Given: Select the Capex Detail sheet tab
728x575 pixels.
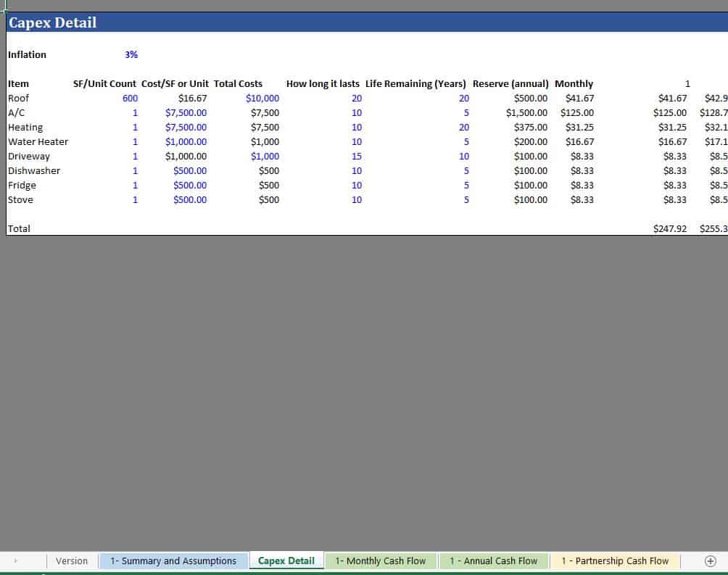Looking at the screenshot, I should click(x=286, y=560).
